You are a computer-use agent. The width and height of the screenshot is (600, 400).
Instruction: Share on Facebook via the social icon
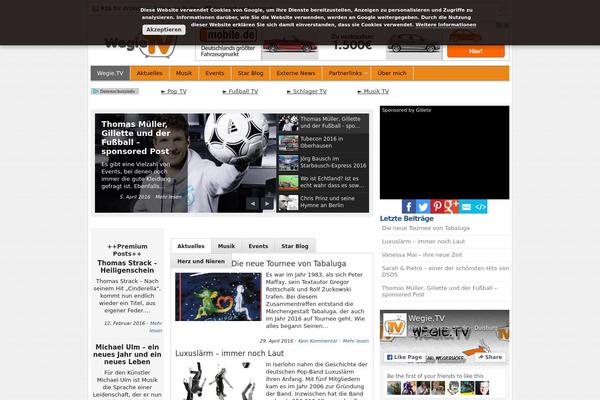(409, 207)
